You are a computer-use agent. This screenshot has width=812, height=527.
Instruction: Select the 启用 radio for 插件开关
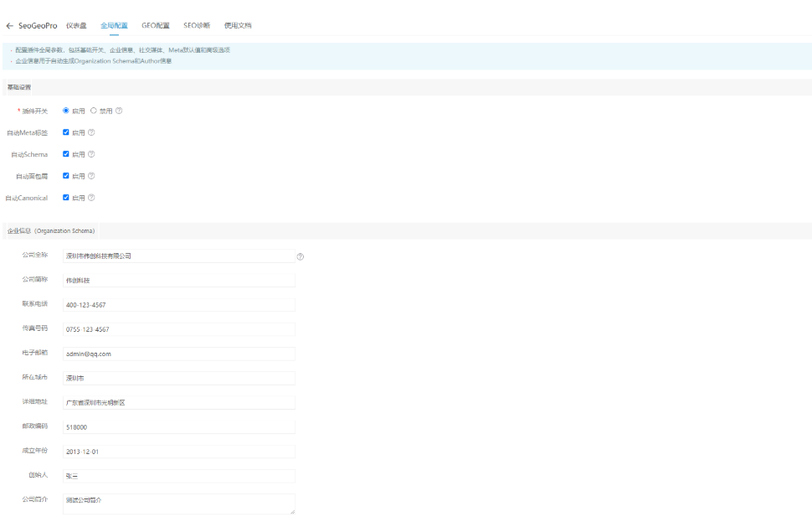click(x=66, y=111)
